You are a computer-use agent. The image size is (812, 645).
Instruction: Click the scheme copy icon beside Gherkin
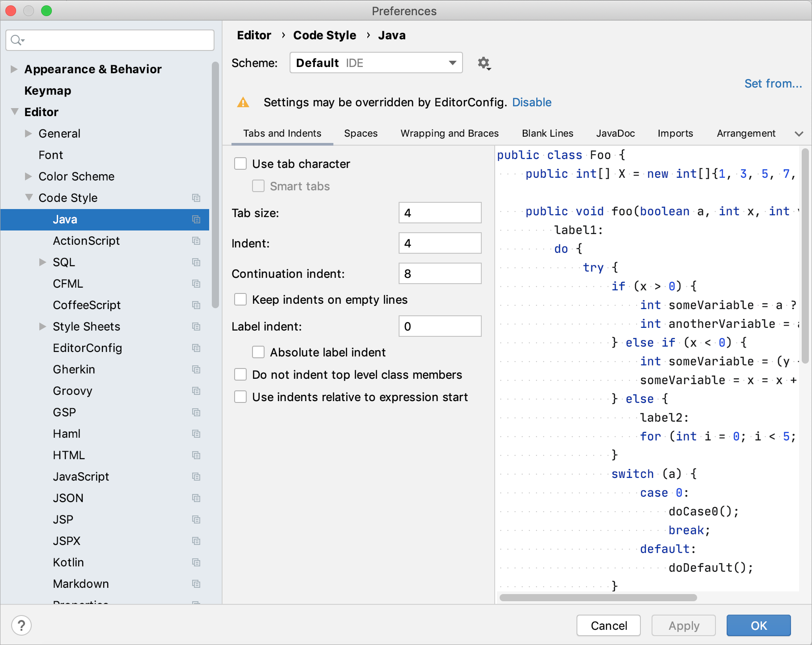tap(196, 369)
